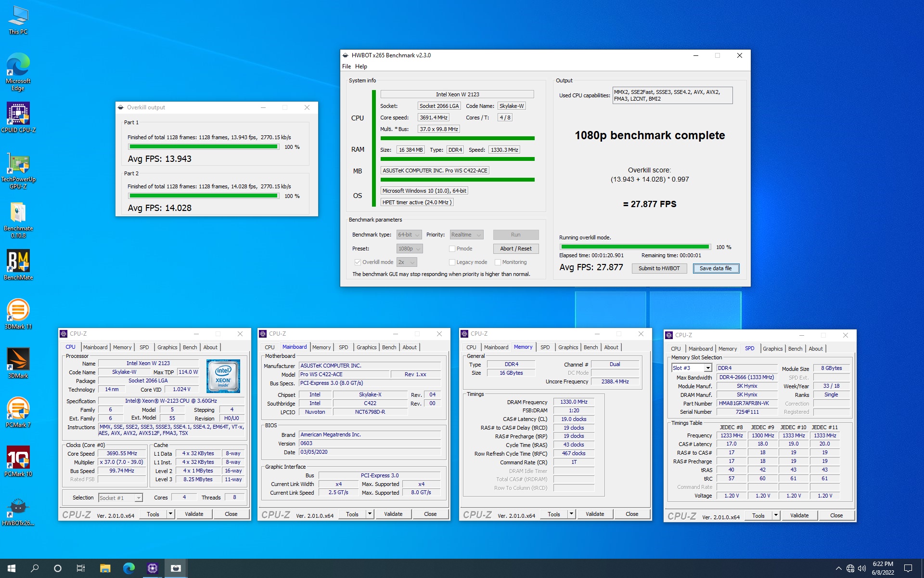Open File menu in HWBOT x265
This screenshot has height=578, width=924.
coord(346,66)
